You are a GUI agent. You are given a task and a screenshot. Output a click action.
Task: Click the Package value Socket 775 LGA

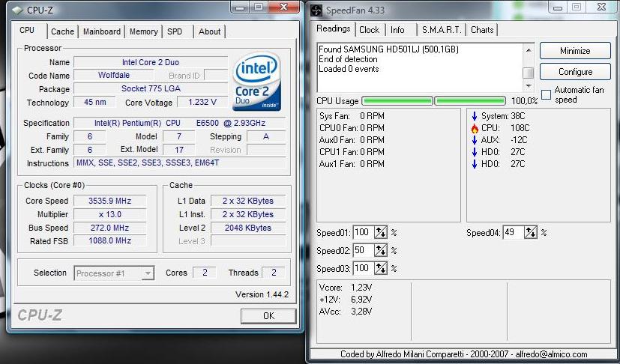tap(151, 88)
